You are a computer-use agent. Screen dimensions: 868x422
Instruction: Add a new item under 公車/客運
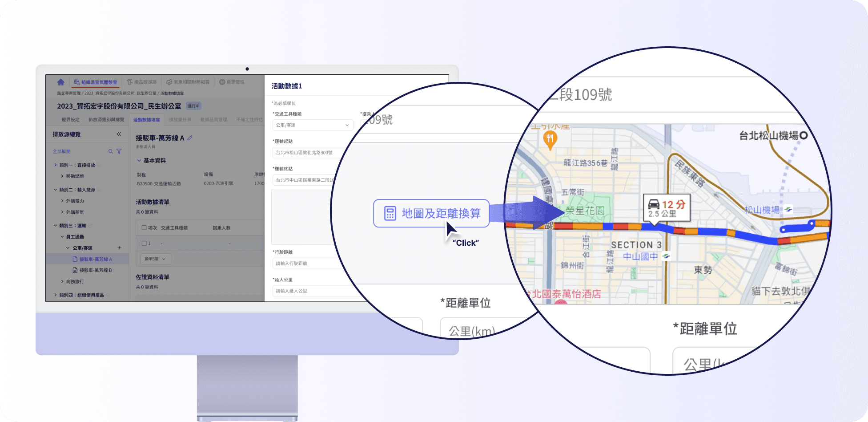pos(120,248)
